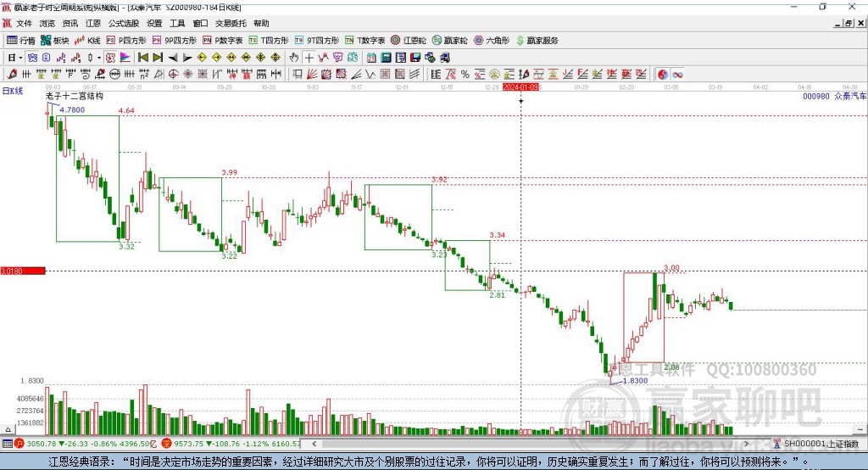Expand the 日 period dropdown
Image resolution: width=868 pixels, height=470 pixels.
coord(20,58)
